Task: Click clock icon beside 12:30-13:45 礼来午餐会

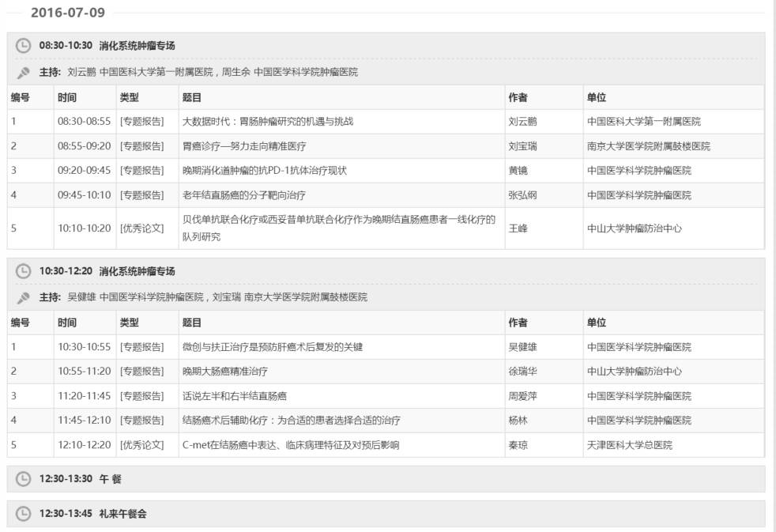Action: (23, 514)
